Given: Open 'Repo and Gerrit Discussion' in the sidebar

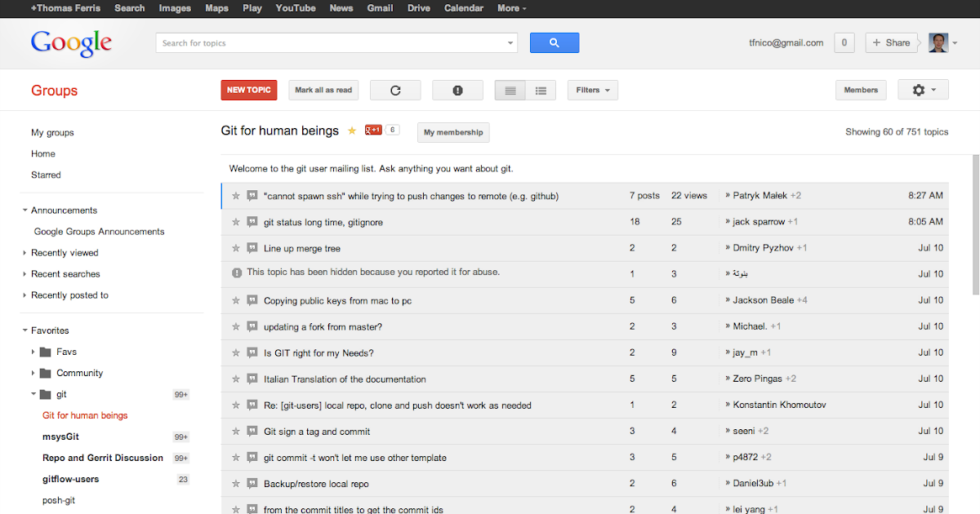Looking at the screenshot, I should pyautogui.click(x=102, y=458).
